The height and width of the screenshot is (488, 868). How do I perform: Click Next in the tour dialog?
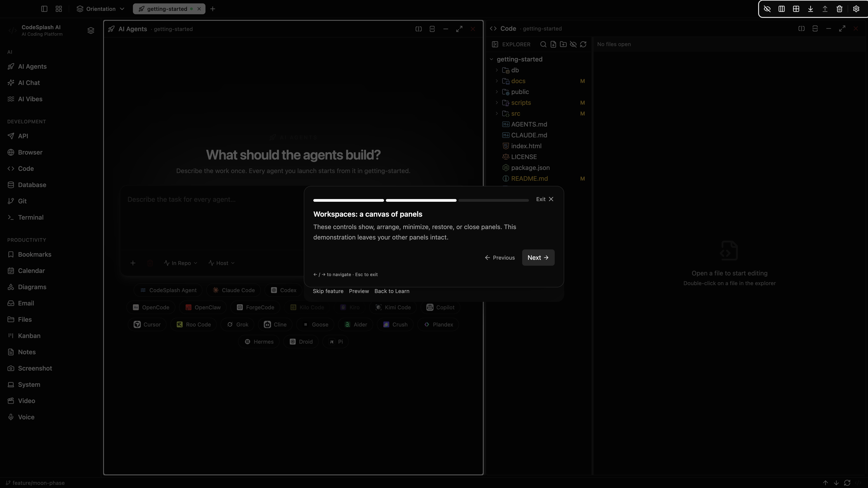coord(538,258)
